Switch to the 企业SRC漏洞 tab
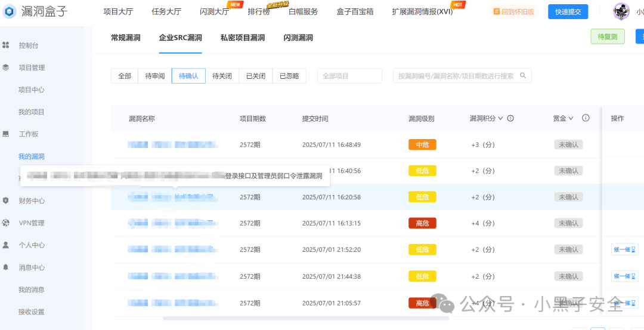The image size is (644, 330). (180, 38)
